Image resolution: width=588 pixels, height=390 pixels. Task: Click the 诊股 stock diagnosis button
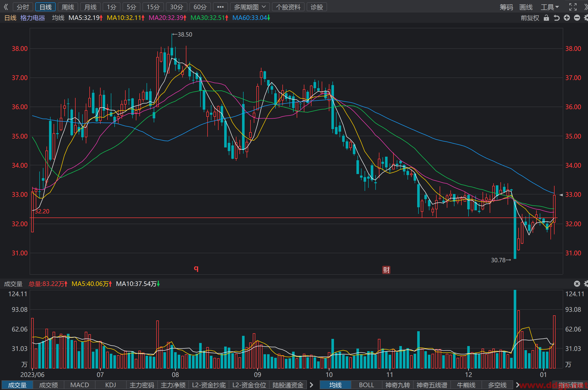point(317,7)
